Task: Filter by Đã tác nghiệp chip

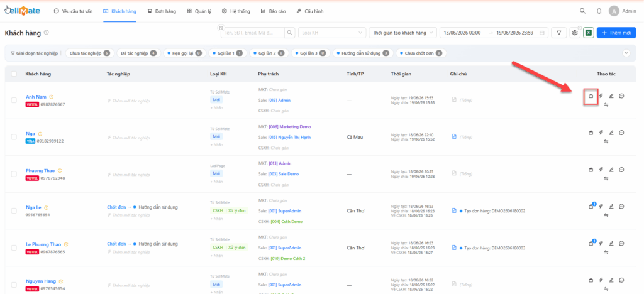Action: point(138,53)
